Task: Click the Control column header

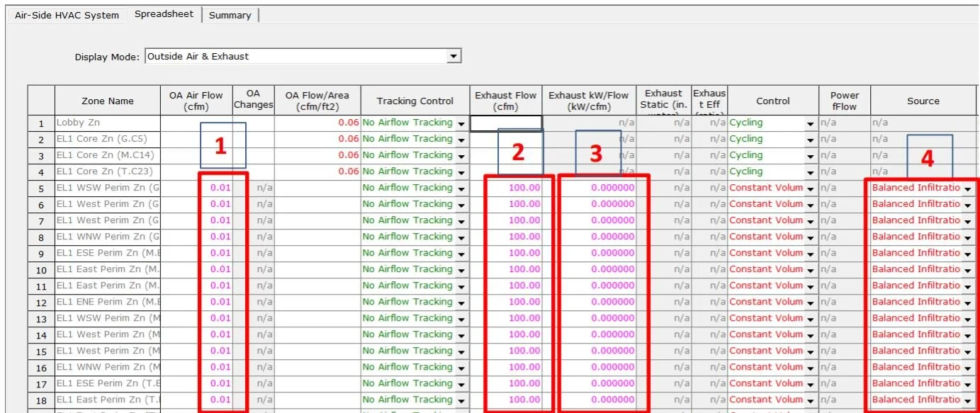Action: coord(773,101)
